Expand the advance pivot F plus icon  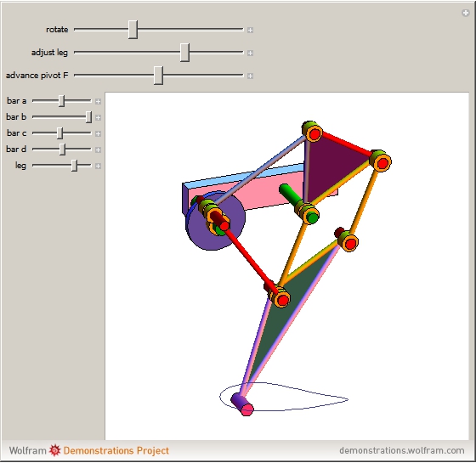pos(250,76)
